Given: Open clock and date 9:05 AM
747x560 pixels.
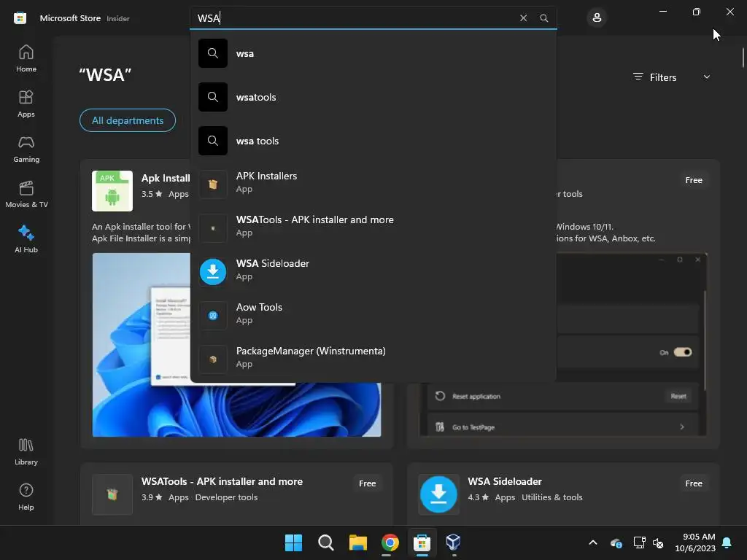Looking at the screenshot, I should click(x=695, y=542).
